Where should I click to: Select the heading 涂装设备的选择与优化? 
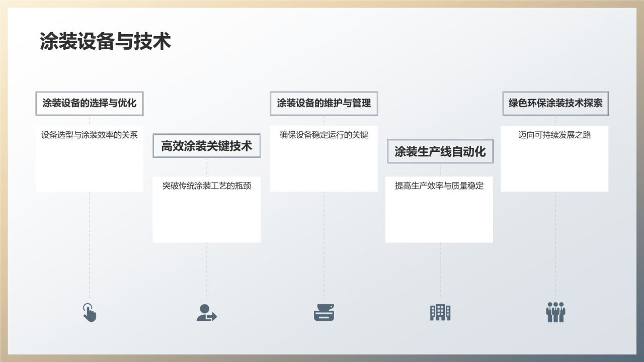[x=90, y=103]
